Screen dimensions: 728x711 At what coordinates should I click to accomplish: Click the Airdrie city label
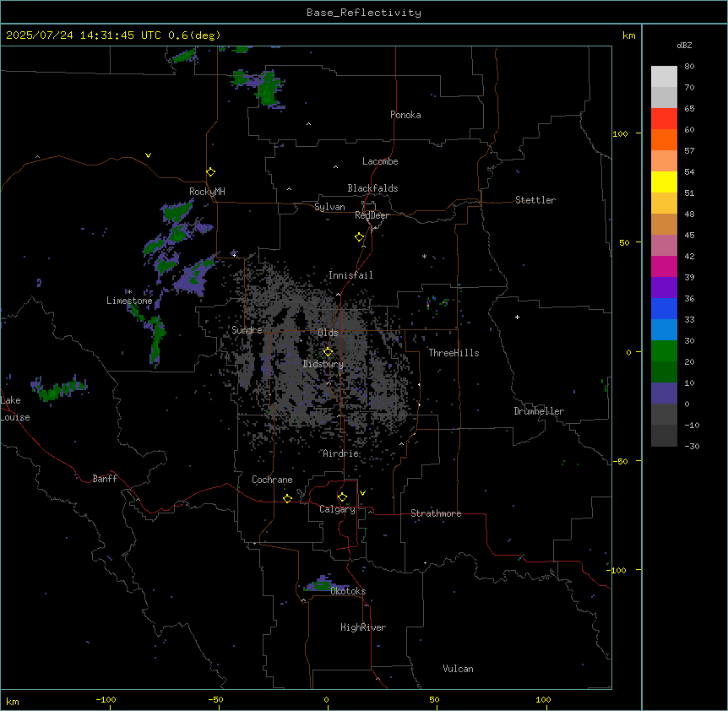click(x=340, y=453)
